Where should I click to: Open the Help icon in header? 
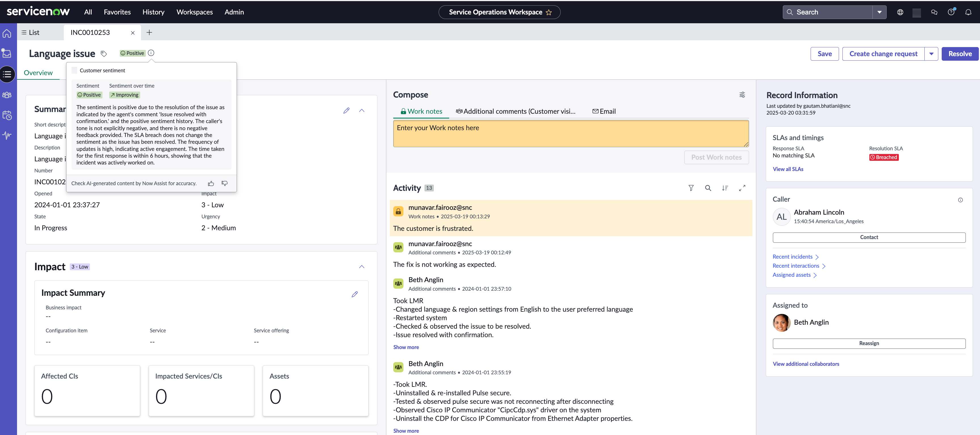pos(951,12)
